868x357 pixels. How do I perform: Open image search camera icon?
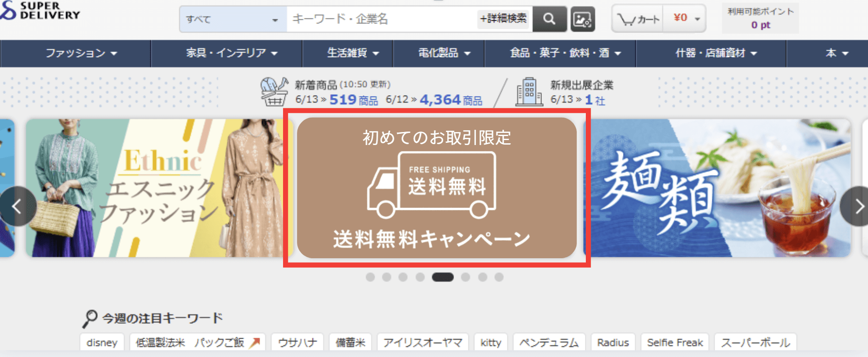[583, 19]
